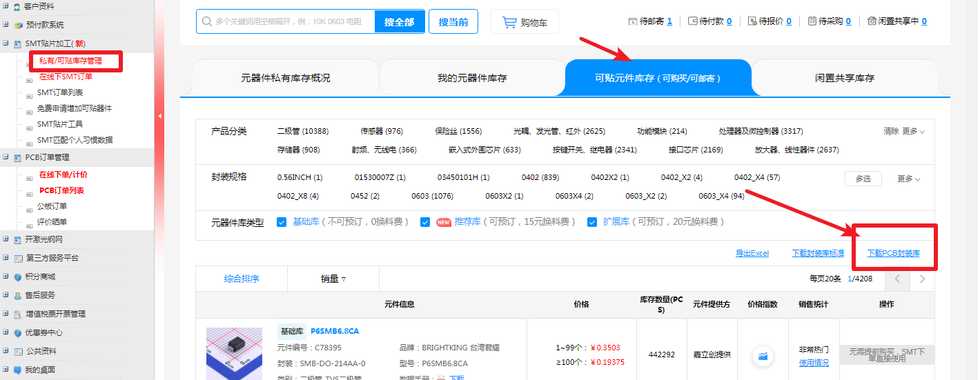Toggle the 扩展库 checkbox
The image size is (980, 380).
pyautogui.click(x=592, y=222)
